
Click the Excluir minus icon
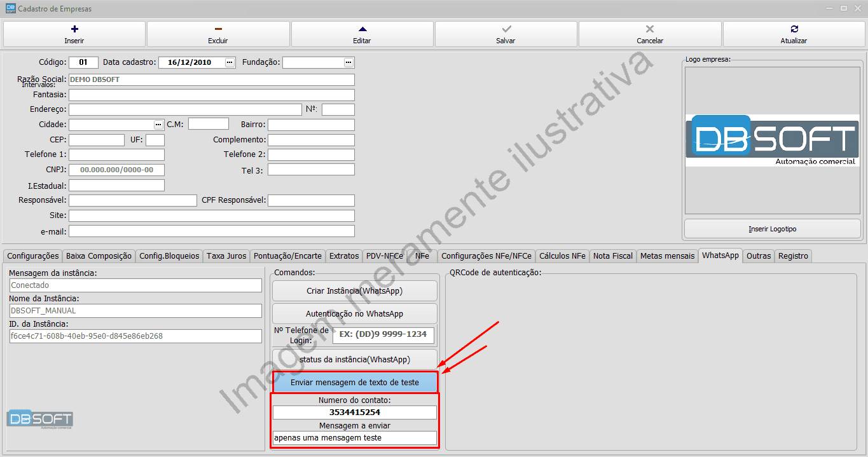[x=217, y=29]
